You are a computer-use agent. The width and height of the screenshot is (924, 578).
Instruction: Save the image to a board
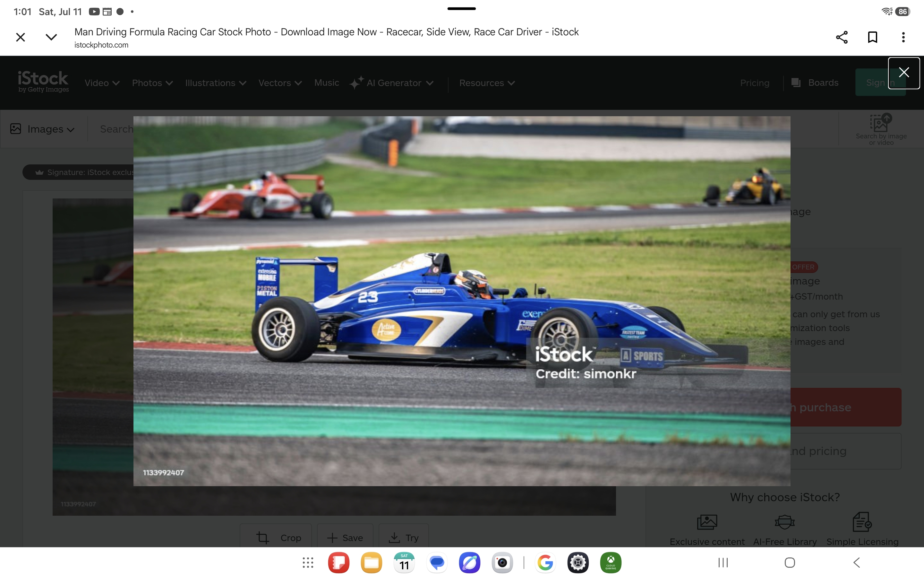[x=345, y=538]
